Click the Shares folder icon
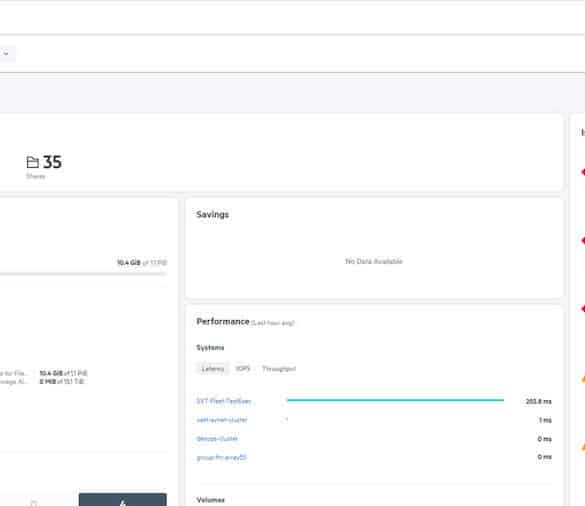Viewport: 585px width, 506px height. click(x=32, y=162)
